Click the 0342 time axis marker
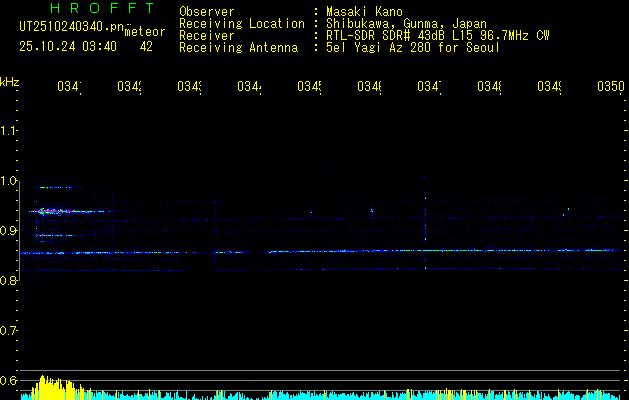Image resolution: width=629 pixels, height=400 pixels. coord(129,86)
